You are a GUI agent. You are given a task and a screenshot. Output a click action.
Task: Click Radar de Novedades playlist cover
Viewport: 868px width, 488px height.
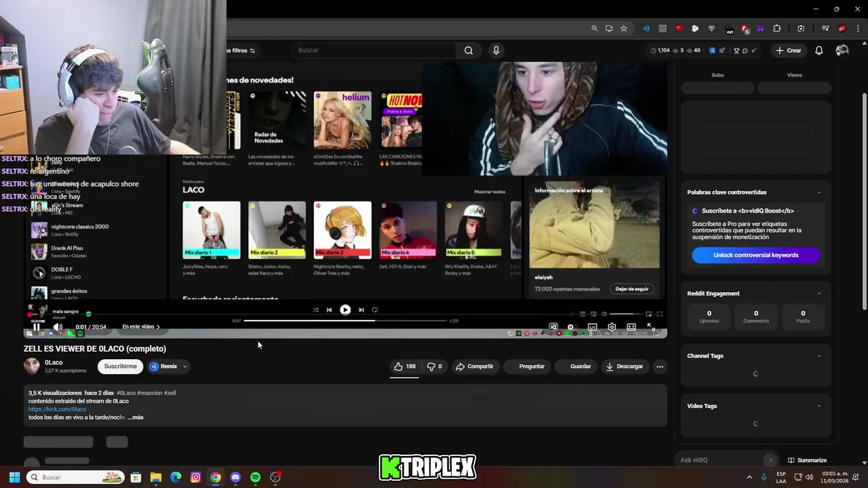pos(277,121)
